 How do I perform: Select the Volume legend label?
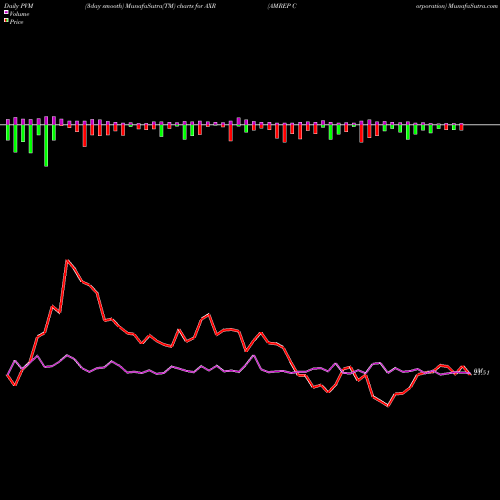click(x=19, y=14)
